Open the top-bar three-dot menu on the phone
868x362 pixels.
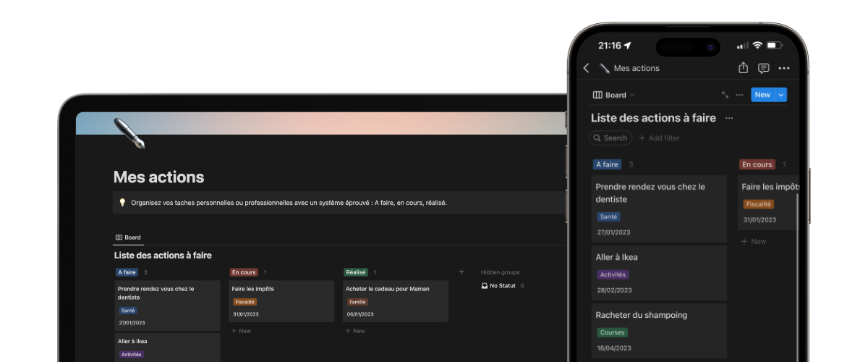tap(784, 69)
